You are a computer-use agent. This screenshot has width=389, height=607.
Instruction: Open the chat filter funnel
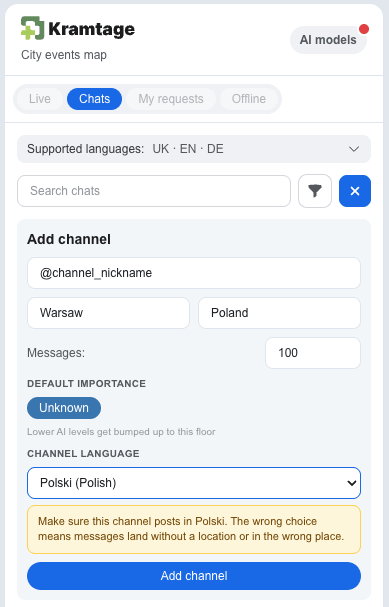[315, 191]
